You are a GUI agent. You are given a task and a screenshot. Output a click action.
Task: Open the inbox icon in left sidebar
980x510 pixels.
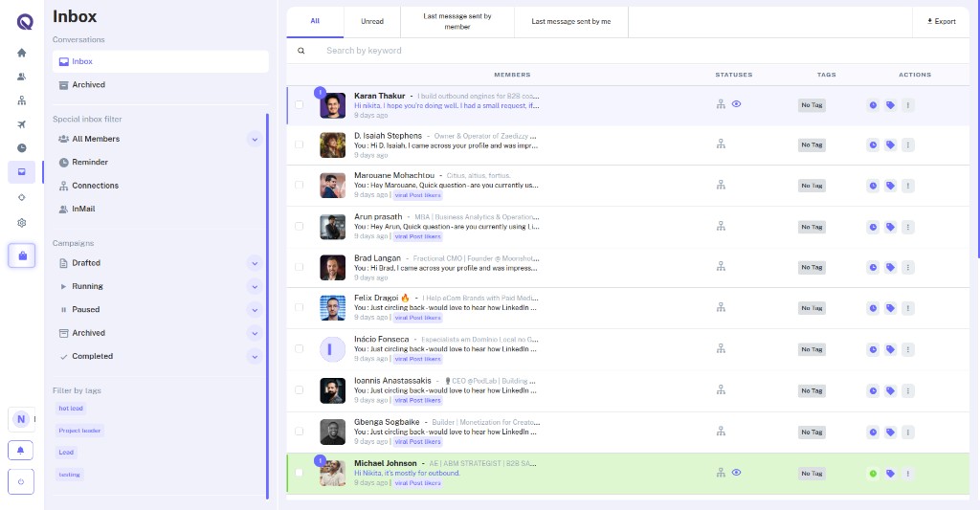pyautogui.click(x=22, y=172)
